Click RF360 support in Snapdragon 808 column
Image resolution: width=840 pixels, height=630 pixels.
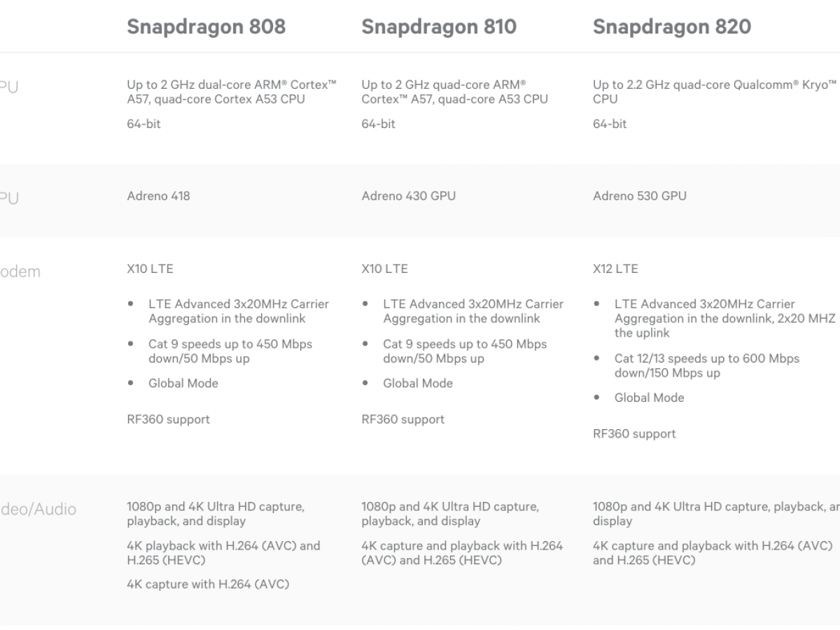pos(168,420)
